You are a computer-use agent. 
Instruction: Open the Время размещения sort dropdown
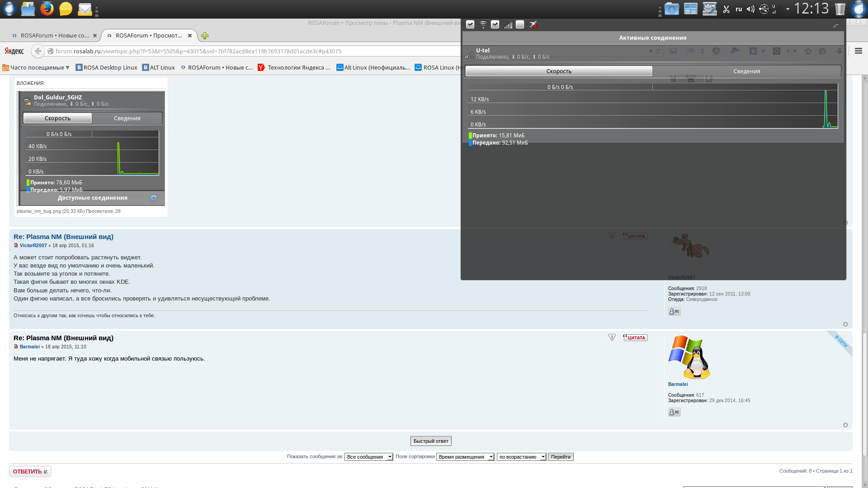coord(465,457)
